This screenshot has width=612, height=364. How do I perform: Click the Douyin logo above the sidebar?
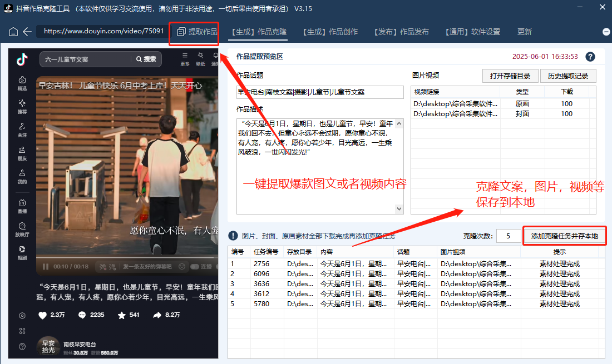(x=21, y=59)
